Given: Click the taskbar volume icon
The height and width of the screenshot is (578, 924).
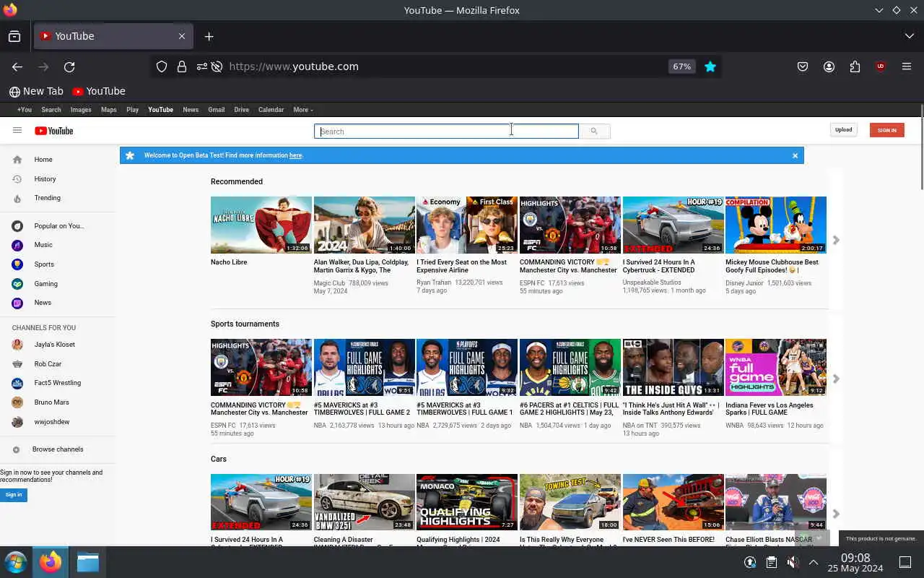Looking at the screenshot, I should (793, 562).
